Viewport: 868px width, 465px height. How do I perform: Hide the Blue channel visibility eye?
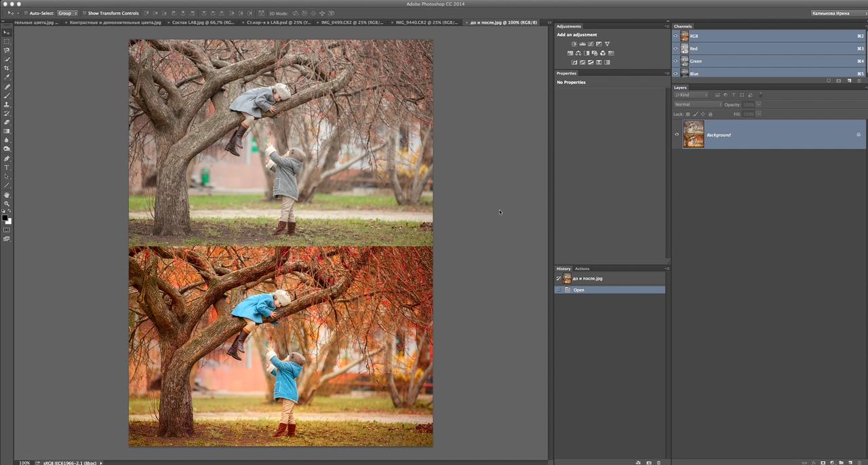[676, 73]
